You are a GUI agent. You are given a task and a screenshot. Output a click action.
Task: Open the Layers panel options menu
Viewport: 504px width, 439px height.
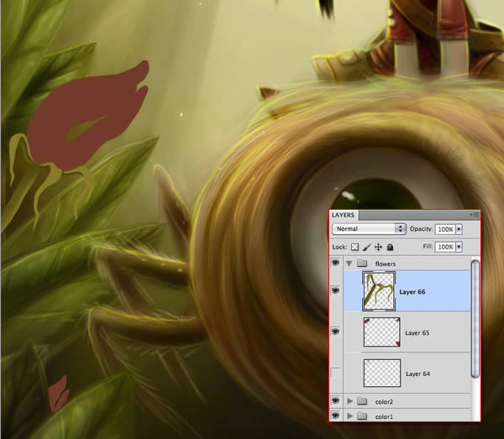pos(475,215)
